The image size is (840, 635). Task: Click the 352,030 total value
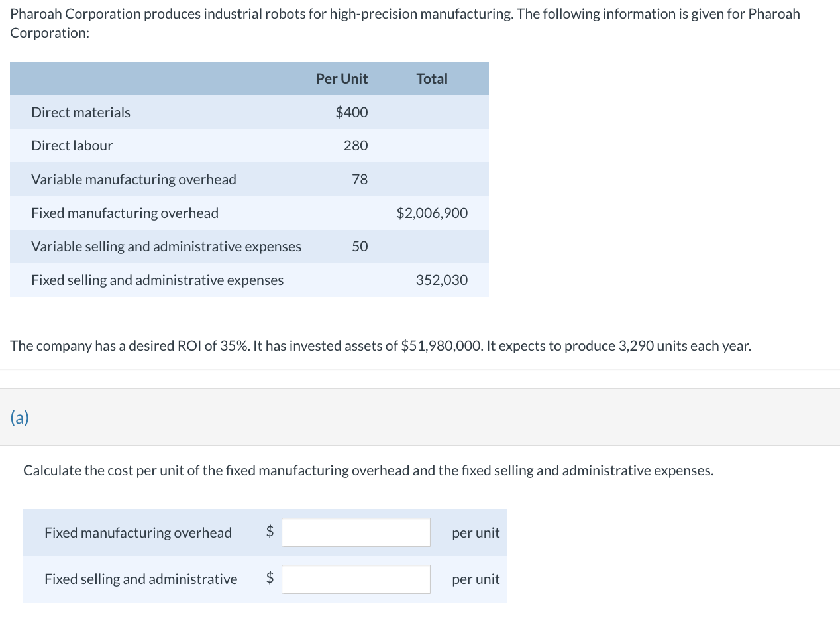(442, 280)
